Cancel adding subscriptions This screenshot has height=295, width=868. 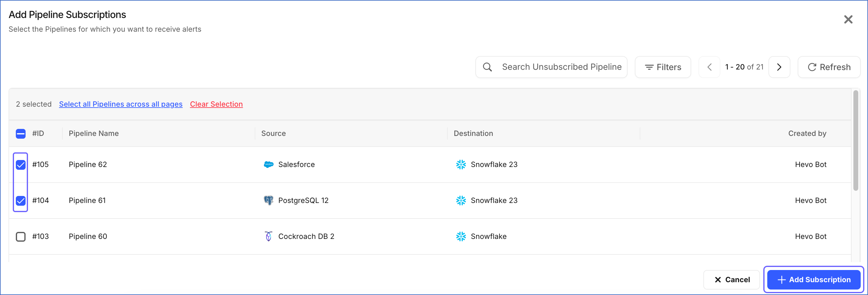[x=731, y=279]
